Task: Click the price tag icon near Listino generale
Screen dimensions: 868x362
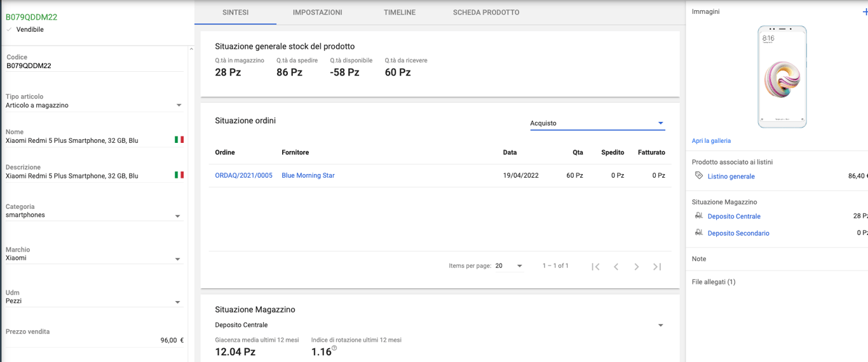Action: [699, 176]
